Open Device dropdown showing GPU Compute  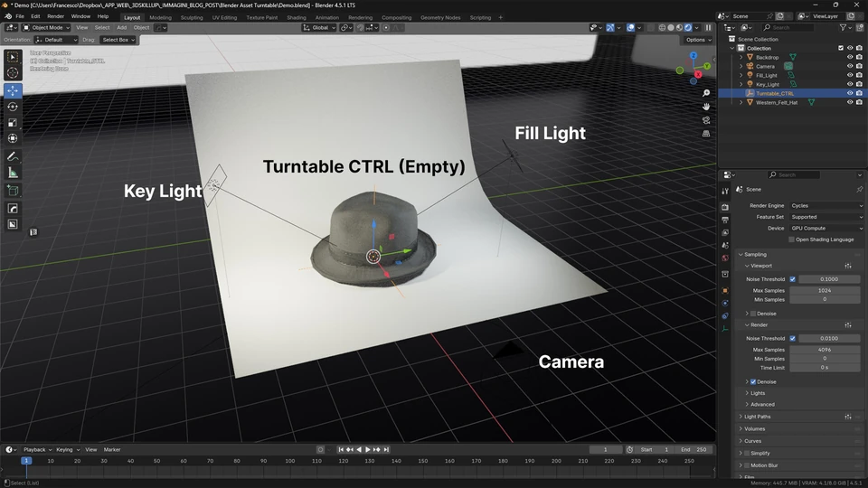pos(826,228)
